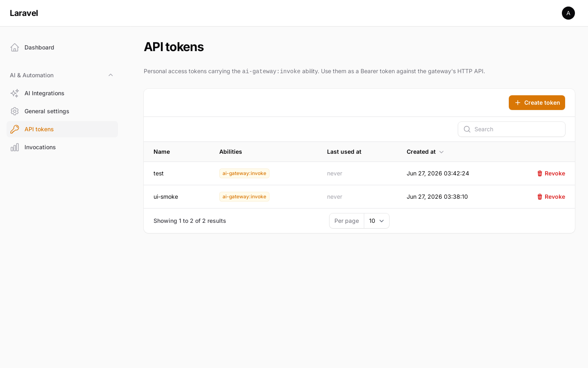The width and height of the screenshot is (588, 368).
Task: Click the Invocations bar chart icon
Action: [15, 147]
